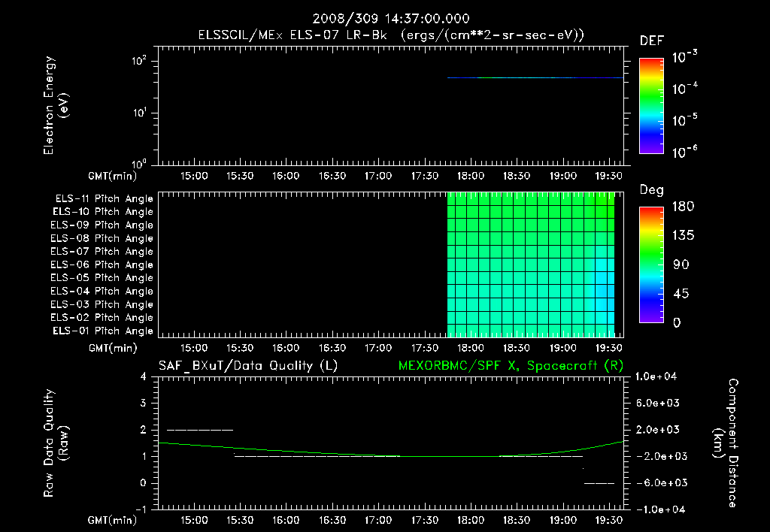Click the 10⁻⁶ value on the DEF scale

pyautogui.click(x=684, y=152)
